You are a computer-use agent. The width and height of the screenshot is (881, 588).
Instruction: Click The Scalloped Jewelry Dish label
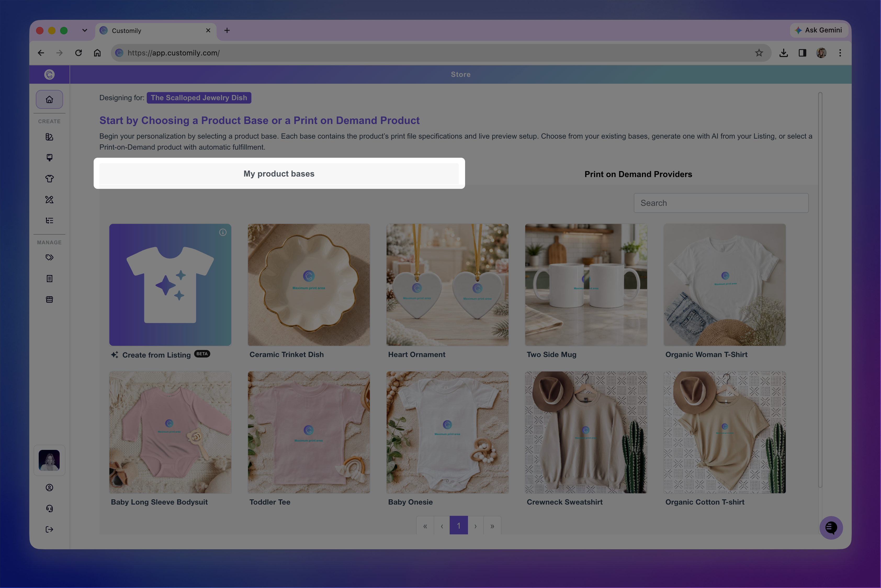(x=199, y=98)
